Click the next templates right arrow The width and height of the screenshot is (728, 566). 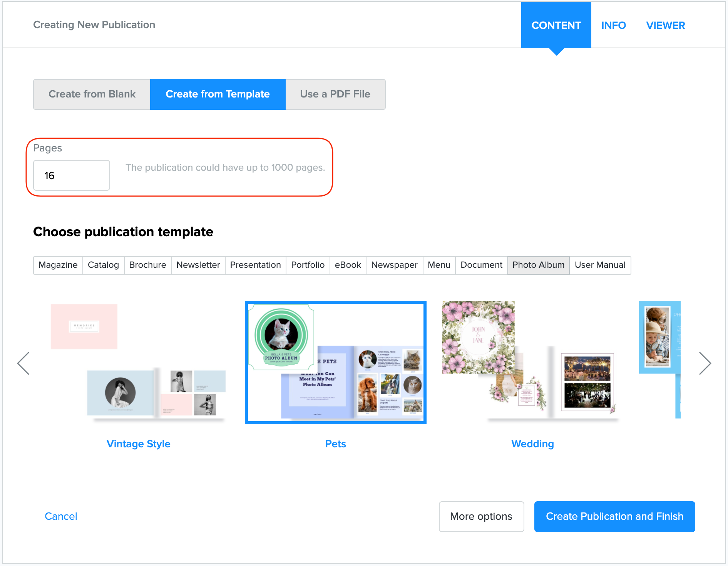pyautogui.click(x=705, y=363)
